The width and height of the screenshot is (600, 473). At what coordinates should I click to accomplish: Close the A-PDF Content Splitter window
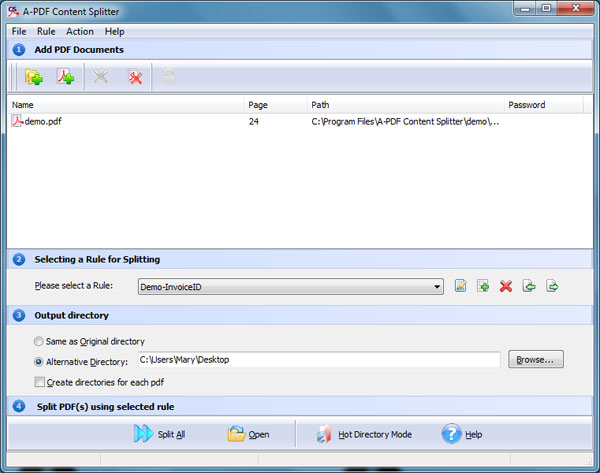[576, 8]
